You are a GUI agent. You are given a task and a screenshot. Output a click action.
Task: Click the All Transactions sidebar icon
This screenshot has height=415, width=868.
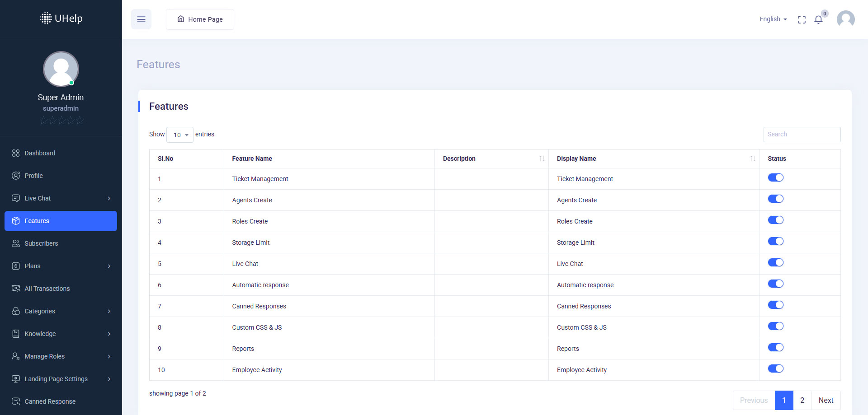[x=16, y=289]
